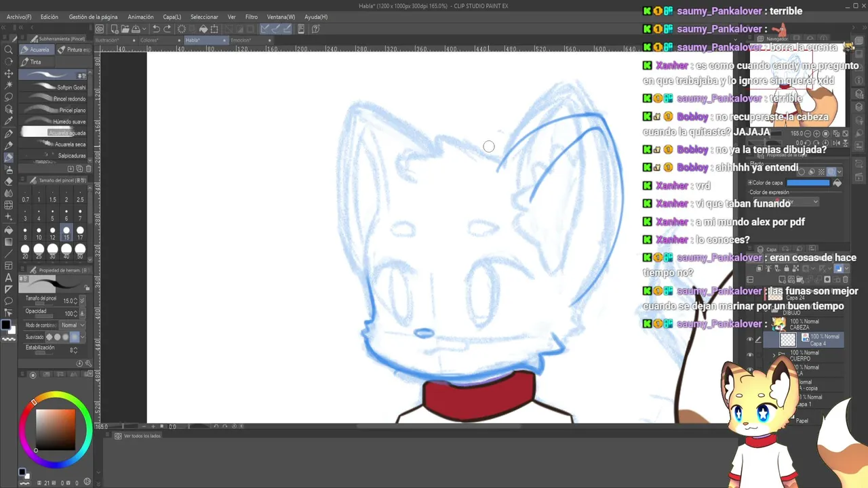Open the Animación menu
The height and width of the screenshot is (488, 868).
click(x=140, y=17)
